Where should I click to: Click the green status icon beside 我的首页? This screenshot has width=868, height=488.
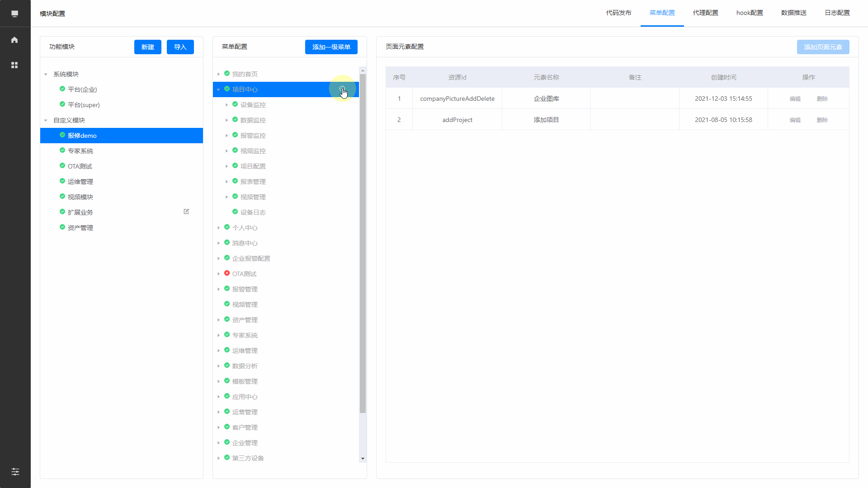(227, 74)
